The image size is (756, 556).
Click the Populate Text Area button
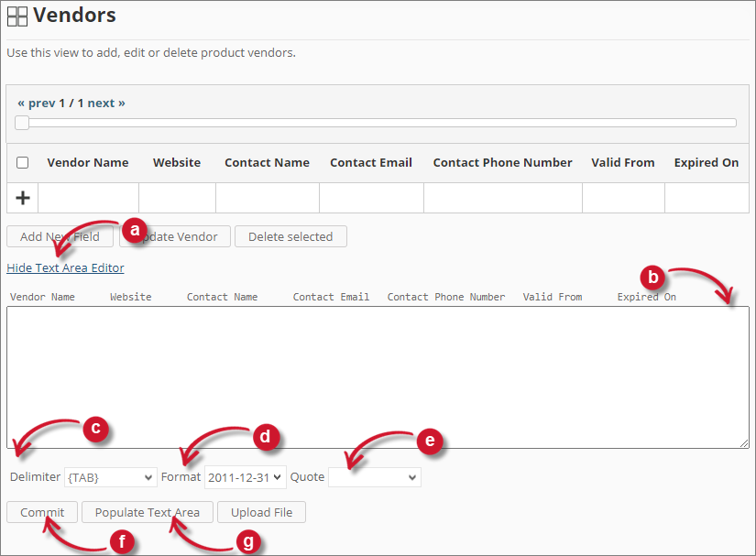[148, 512]
